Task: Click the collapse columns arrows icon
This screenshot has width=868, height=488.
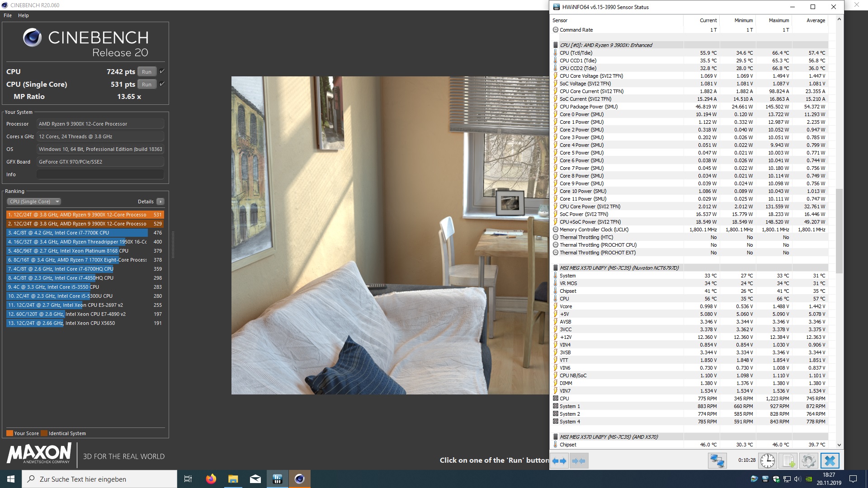Action: coord(579,461)
